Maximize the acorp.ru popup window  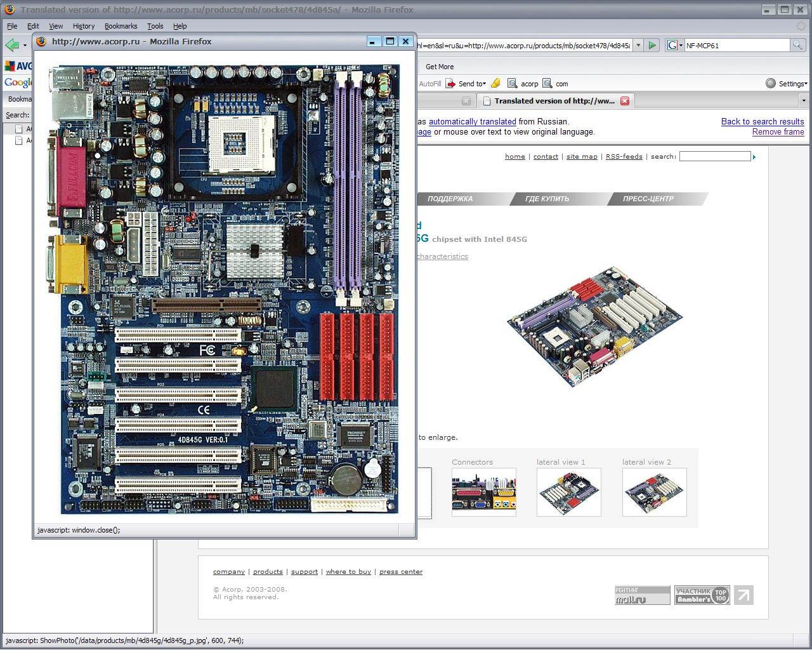point(390,42)
